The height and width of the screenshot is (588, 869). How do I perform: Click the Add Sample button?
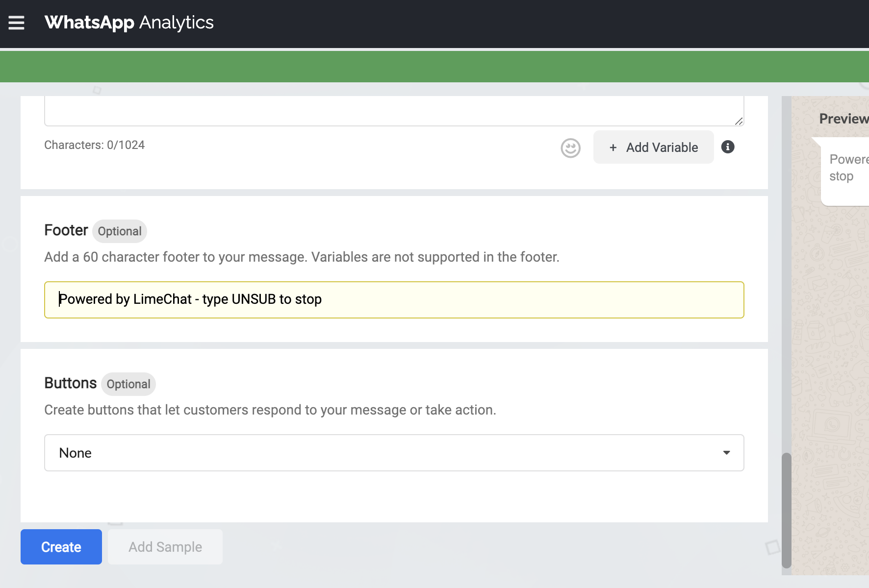click(x=165, y=547)
